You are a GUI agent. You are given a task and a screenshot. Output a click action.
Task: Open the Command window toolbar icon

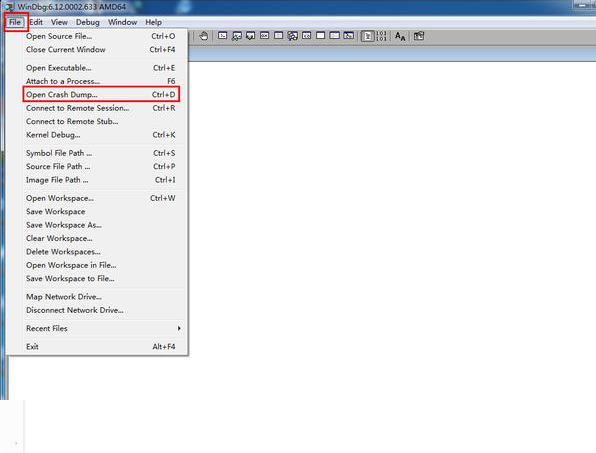(223, 36)
